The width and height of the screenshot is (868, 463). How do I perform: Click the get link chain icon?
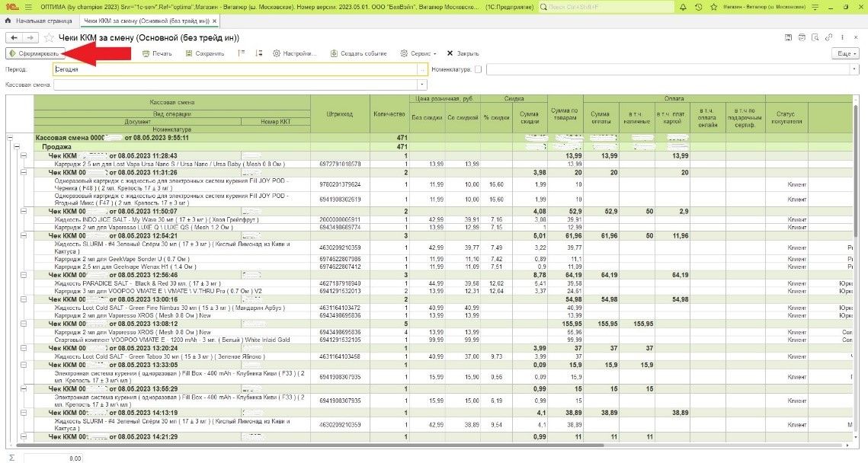coord(828,37)
